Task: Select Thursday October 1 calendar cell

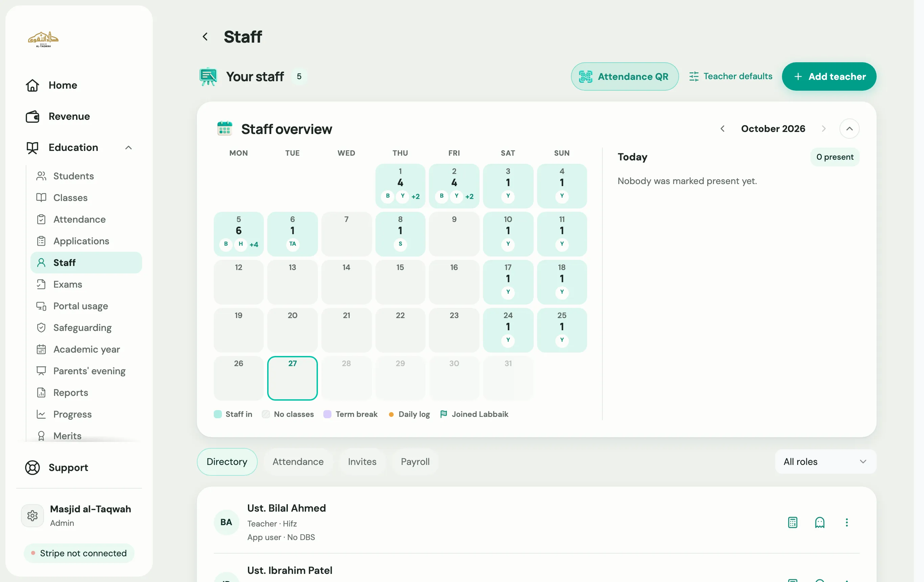Action: point(400,186)
